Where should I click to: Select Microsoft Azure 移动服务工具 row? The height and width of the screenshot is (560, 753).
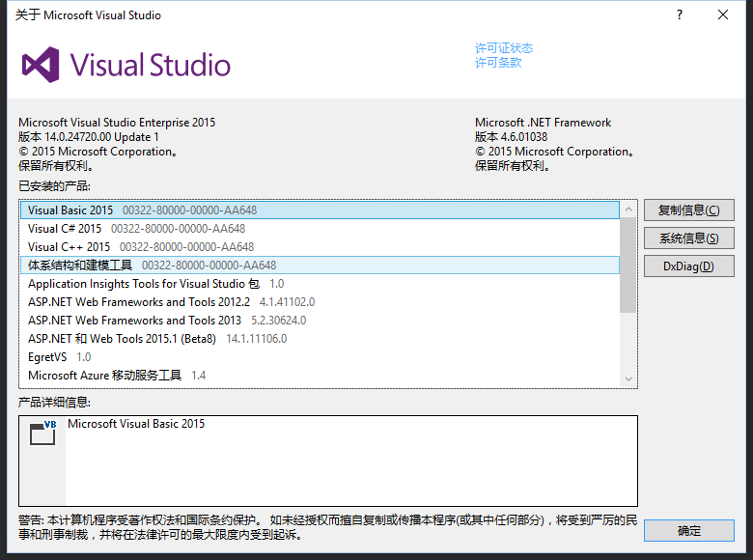coord(320,375)
